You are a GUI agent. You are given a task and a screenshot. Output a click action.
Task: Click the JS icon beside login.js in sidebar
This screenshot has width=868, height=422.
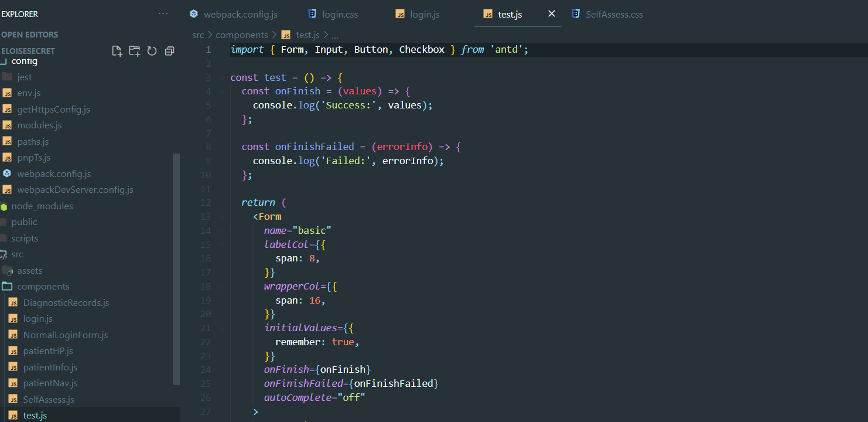pos(13,318)
